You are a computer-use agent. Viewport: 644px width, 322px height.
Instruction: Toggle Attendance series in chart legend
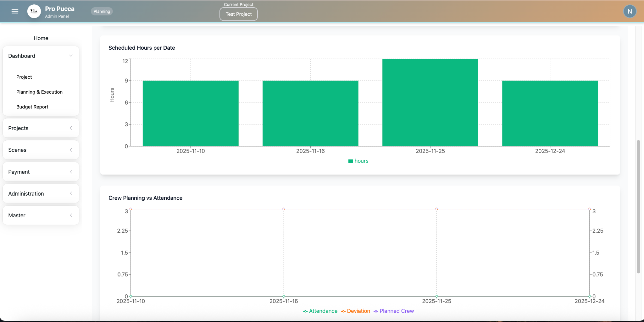[x=320, y=311]
